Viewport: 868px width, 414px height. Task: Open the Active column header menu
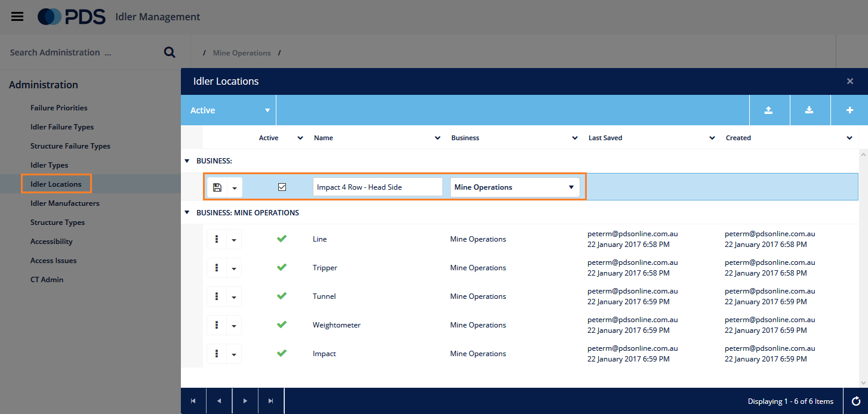(x=300, y=138)
